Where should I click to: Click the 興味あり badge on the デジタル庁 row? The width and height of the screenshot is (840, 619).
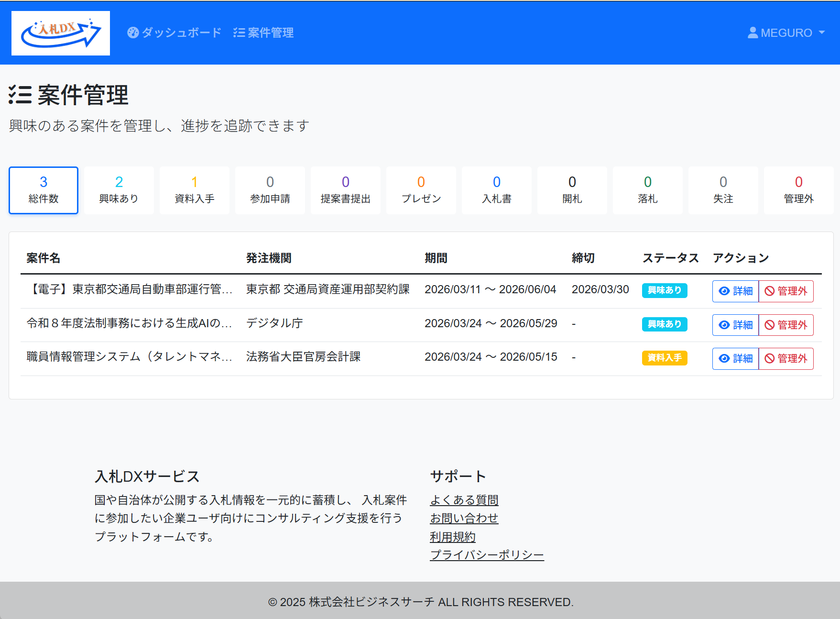664,324
